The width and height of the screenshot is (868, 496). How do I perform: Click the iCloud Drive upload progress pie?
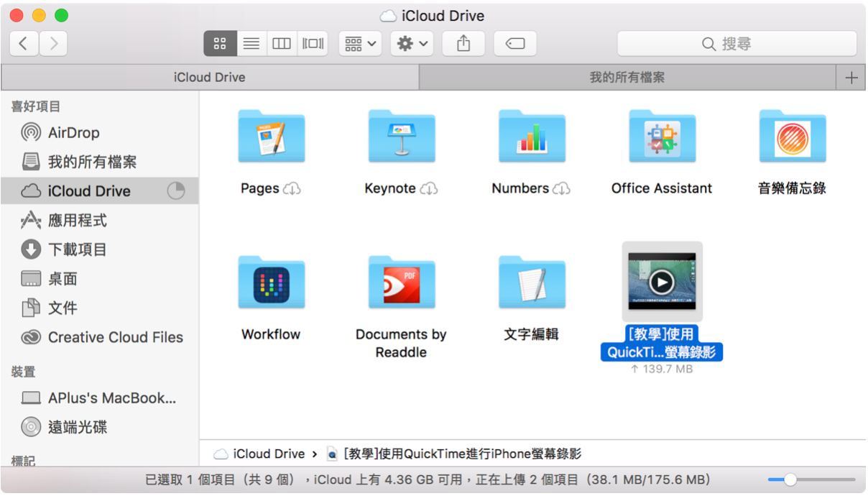pos(176,190)
